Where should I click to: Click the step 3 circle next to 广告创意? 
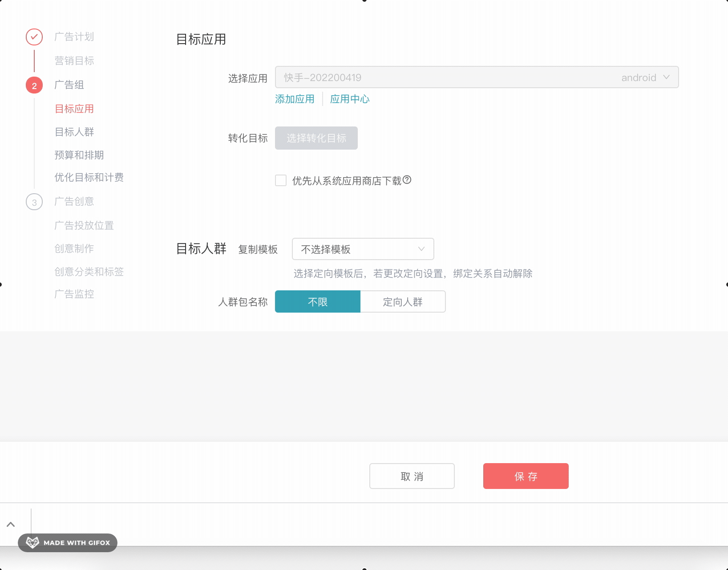point(34,202)
